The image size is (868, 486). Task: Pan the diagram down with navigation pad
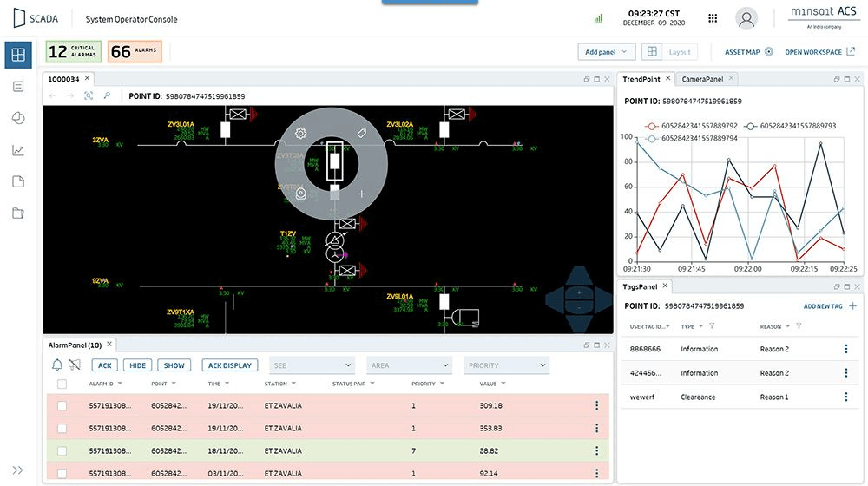(579, 323)
